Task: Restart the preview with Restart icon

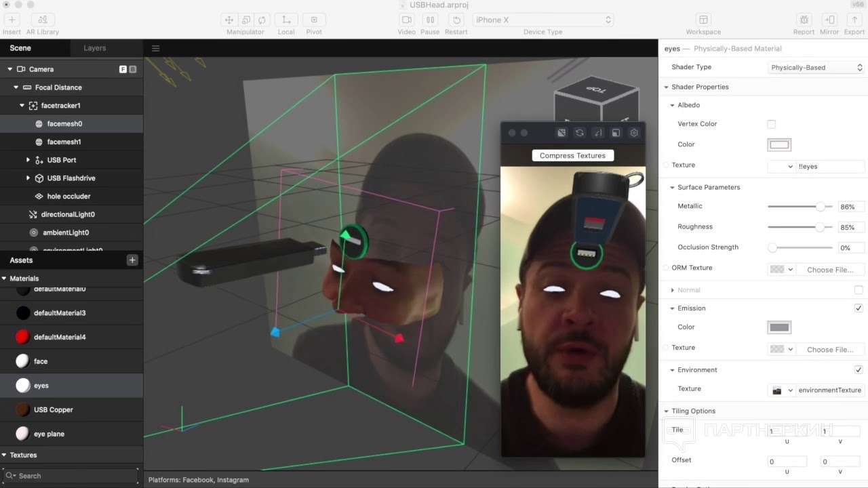Action: [x=456, y=20]
